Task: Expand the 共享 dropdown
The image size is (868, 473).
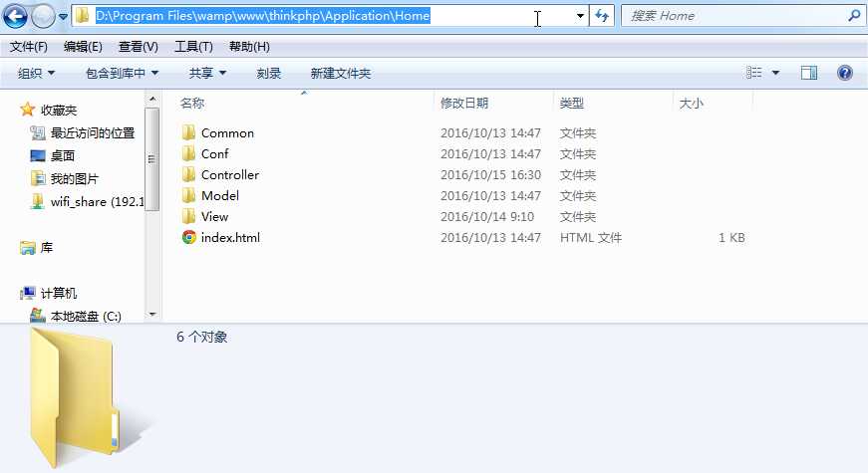Action: click(x=207, y=73)
